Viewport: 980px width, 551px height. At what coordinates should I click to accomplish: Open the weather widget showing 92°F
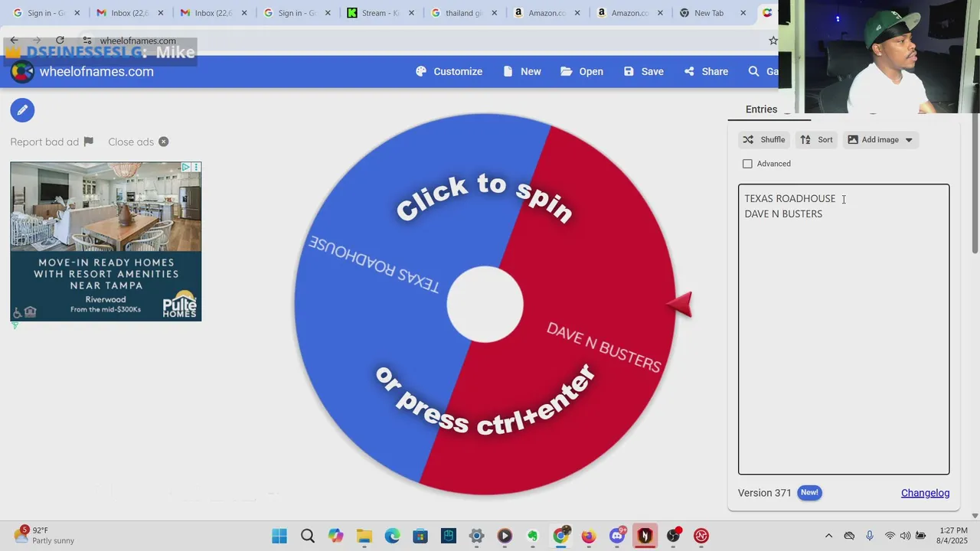[x=44, y=535]
